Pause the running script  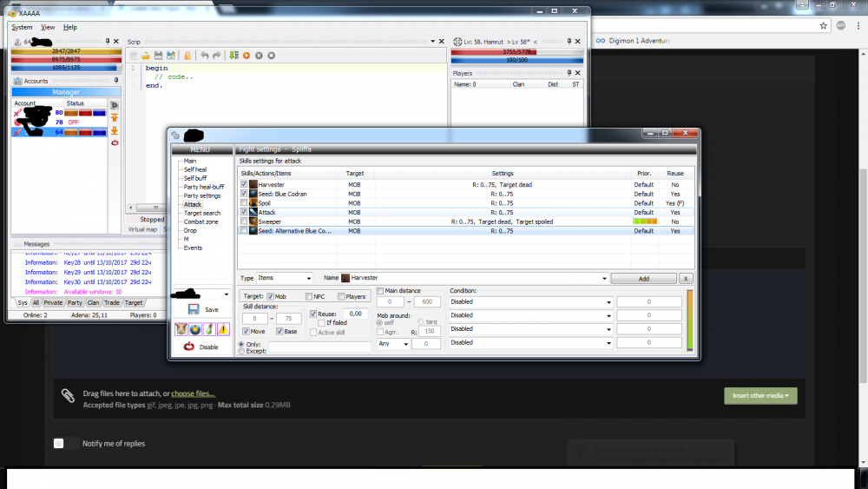(x=259, y=56)
